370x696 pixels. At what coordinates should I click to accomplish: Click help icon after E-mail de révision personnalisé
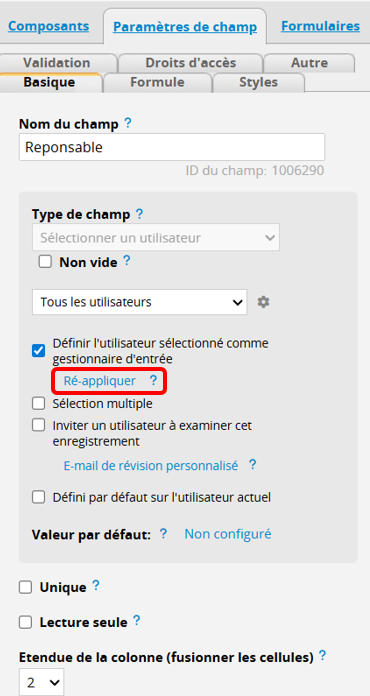pyautogui.click(x=252, y=465)
